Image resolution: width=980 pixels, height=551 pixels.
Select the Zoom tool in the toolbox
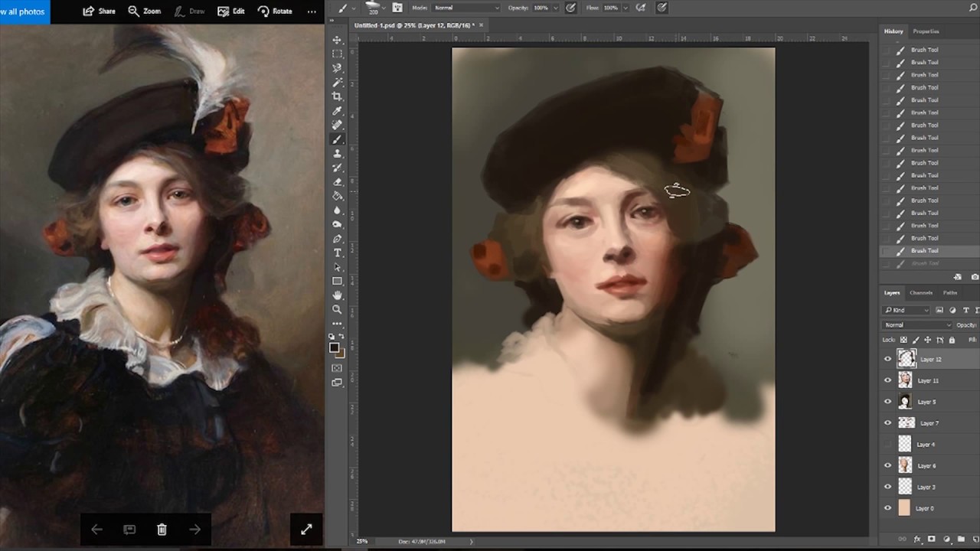pyautogui.click(x=337, y=309)
